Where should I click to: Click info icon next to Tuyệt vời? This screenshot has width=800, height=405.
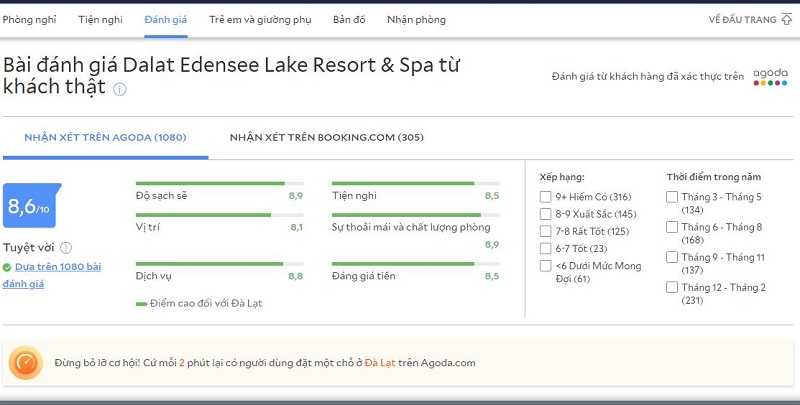pos(66,248)
